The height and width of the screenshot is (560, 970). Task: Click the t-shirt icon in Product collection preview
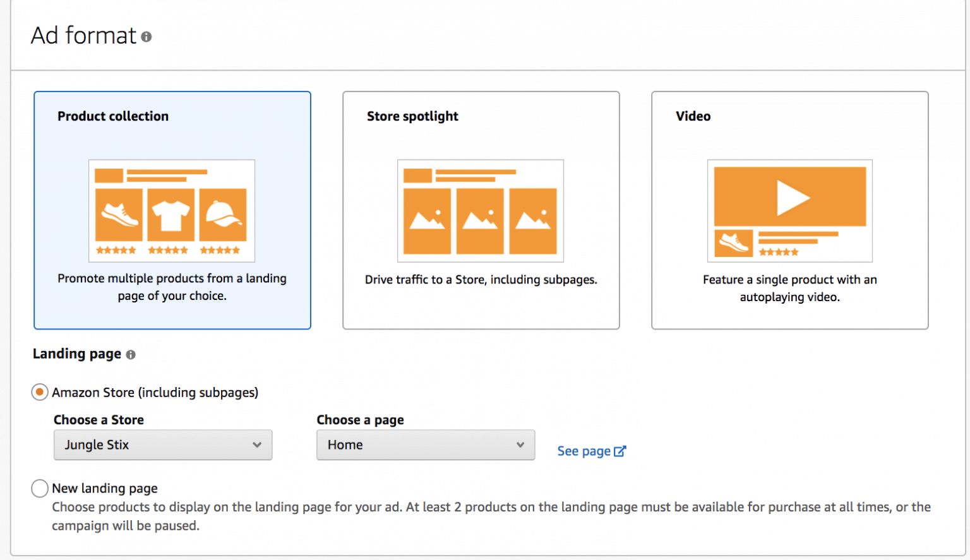coord(171,215)
